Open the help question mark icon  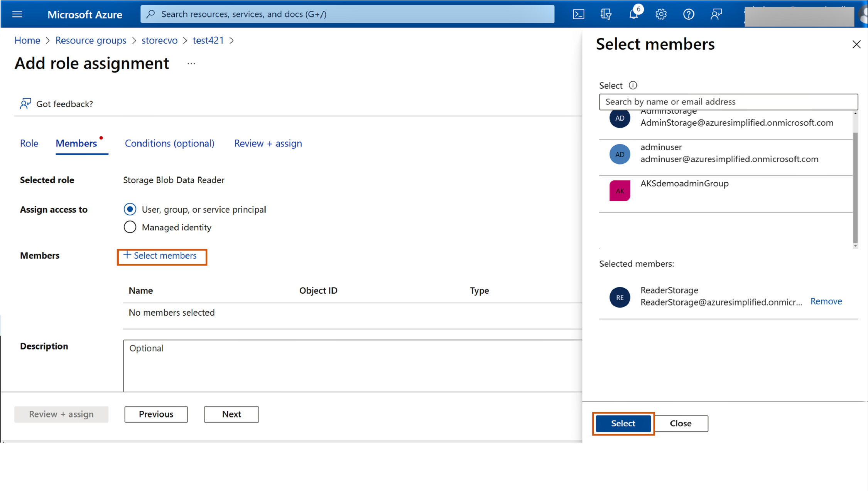pyautogui.click(x=689, y=14)
